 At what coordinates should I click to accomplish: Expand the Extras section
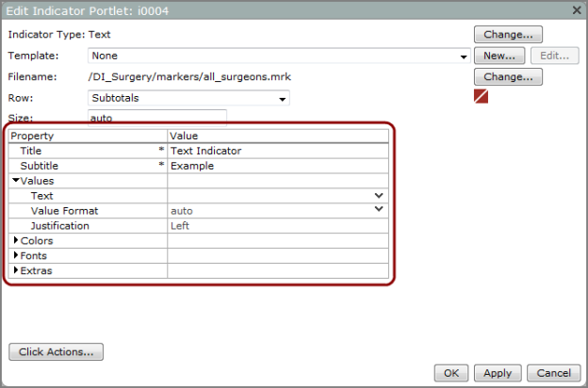[16, 270]
